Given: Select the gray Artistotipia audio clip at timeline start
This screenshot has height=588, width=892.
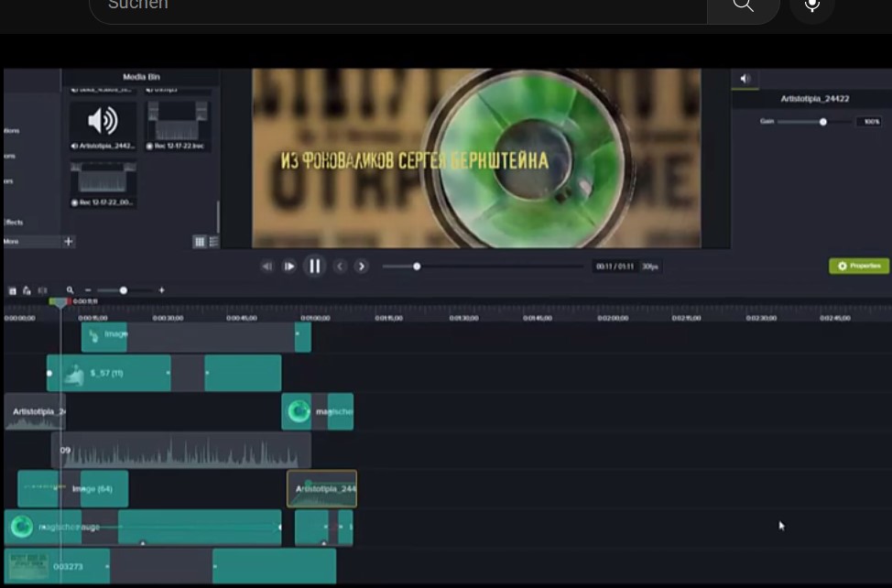Looking at the screenshot, I should (x=35, y=411).
